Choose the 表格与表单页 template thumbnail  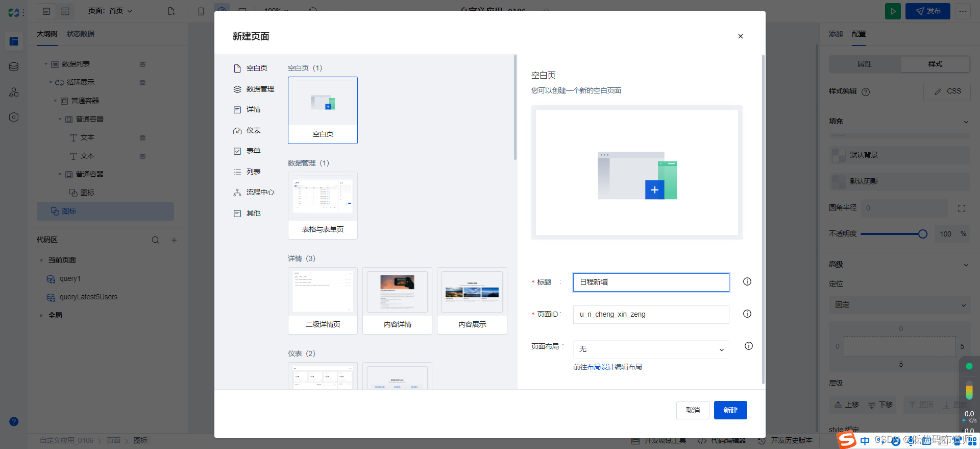(323, 205)
